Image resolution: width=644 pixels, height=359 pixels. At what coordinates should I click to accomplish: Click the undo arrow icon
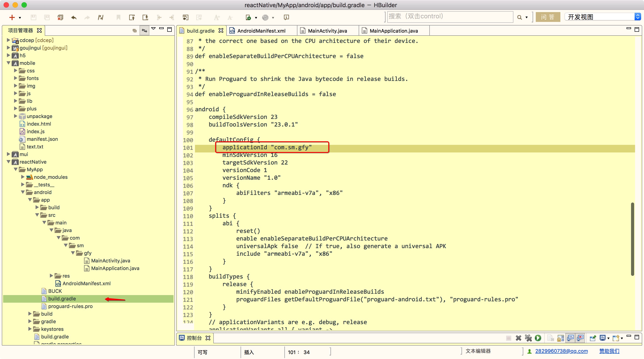tap(74, 17)
